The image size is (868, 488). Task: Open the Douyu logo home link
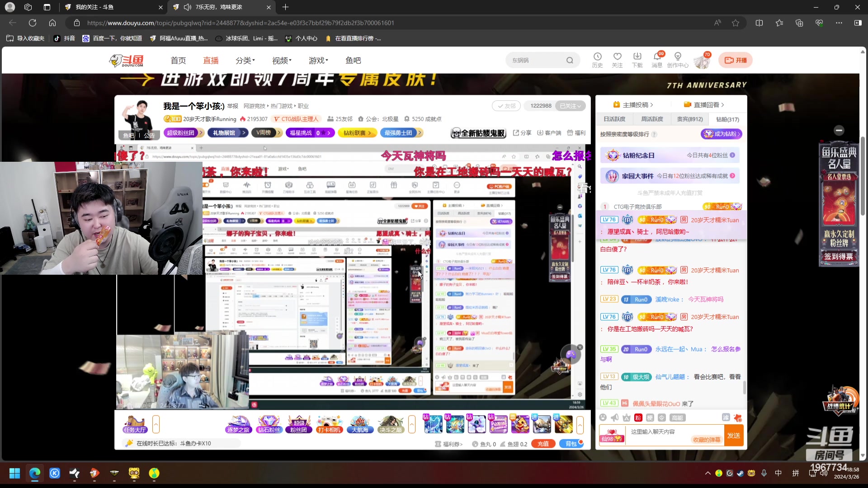pyautogui.click(x=127, y=61)
